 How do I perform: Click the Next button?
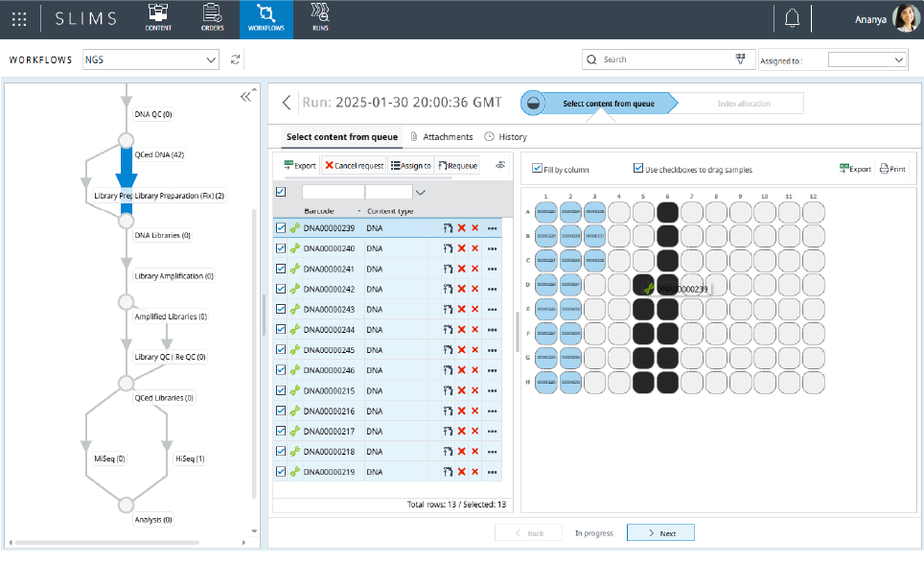pyautogui.click(x=660, y=532)
